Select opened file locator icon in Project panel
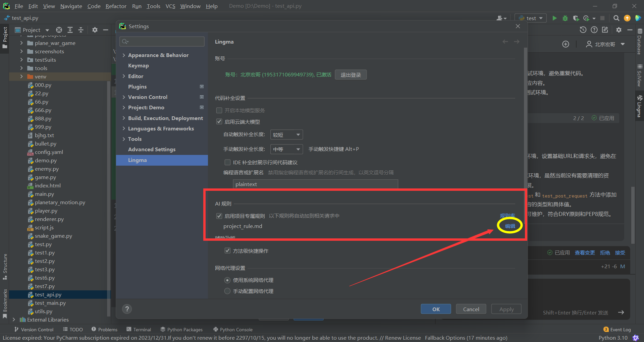Screen dimensions: 644x342 (x=59, y=30)
